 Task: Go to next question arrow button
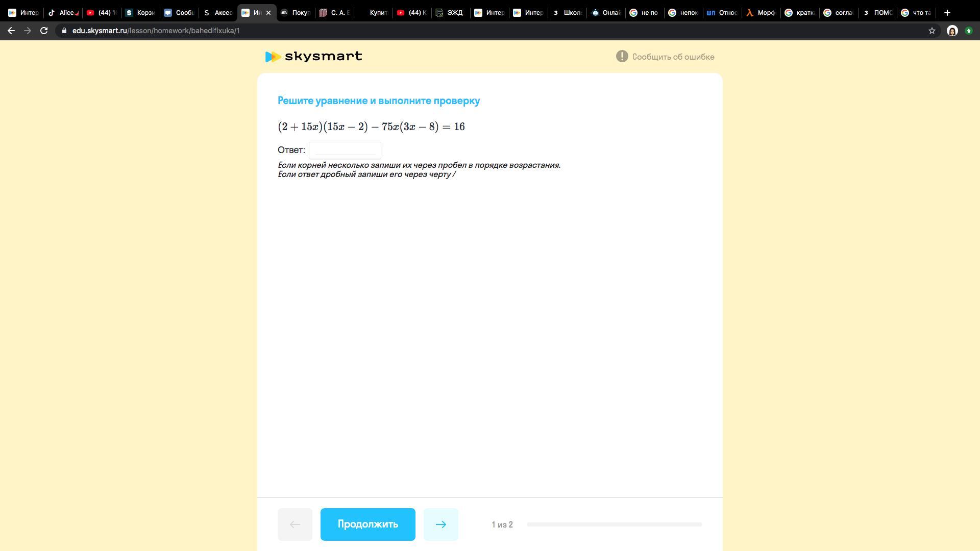pyautogui.click(x=440, y=524)
